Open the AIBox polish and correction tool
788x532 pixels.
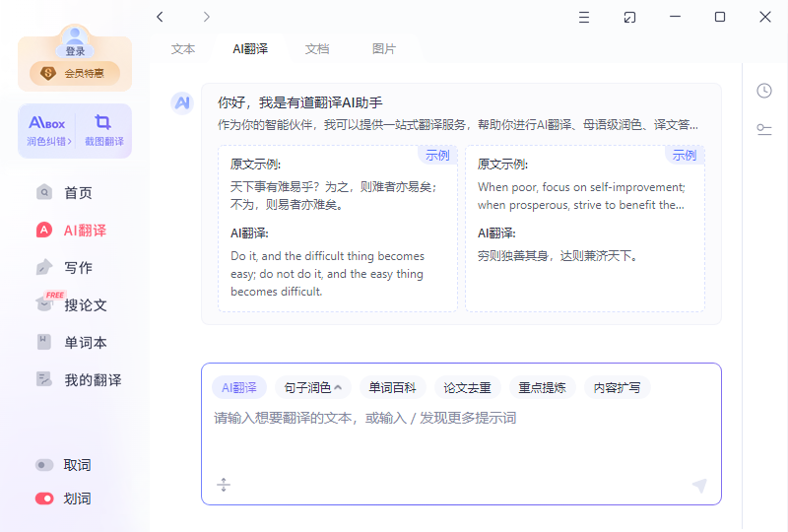[x=47, y=130]
